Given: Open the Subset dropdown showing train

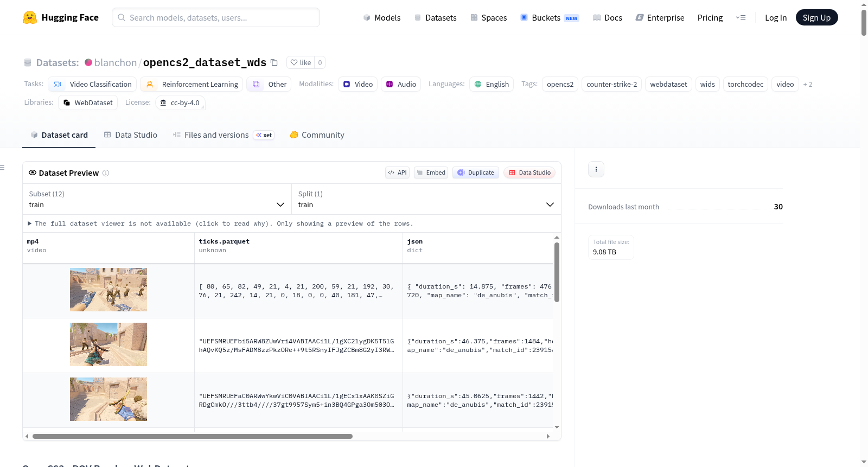Looking at the screenshot, I should pos(157,199).
